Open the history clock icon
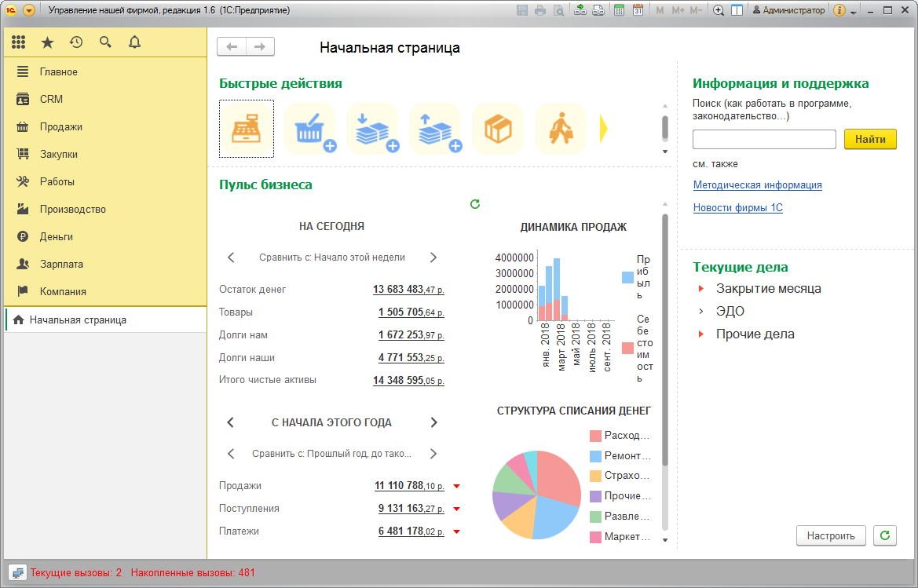 pos(76,42)
